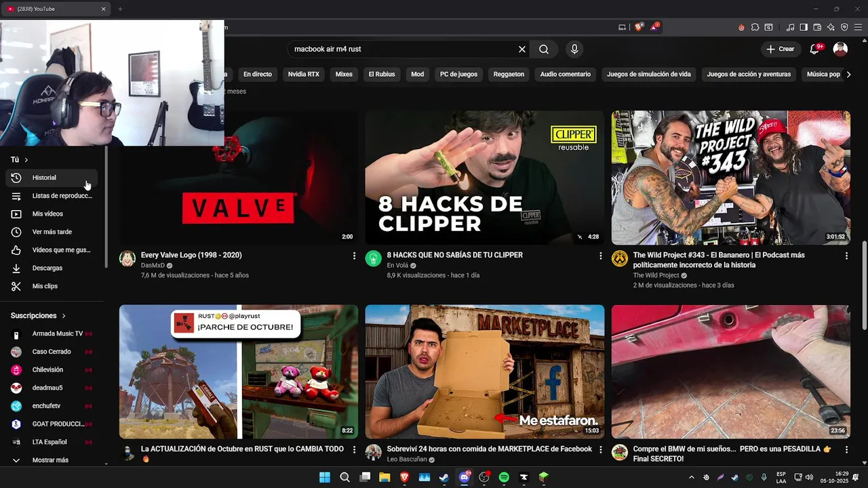Expand the Suscripciones section
The height and width of the screenshot is (488, 868).
pos(39,316)
